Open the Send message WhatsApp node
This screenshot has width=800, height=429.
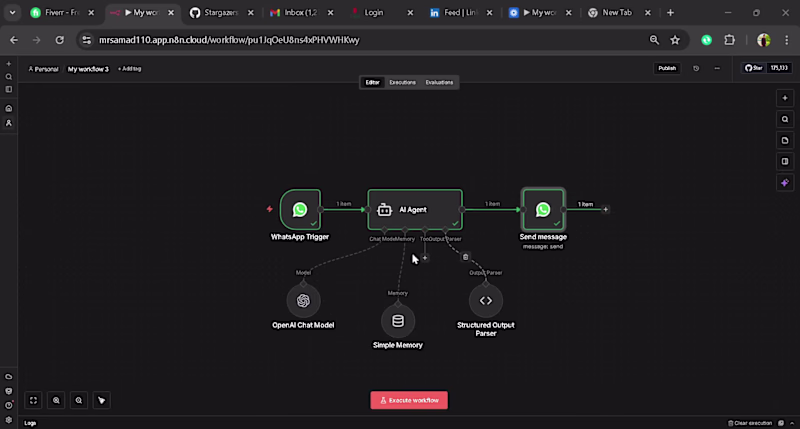pos(543,210)
